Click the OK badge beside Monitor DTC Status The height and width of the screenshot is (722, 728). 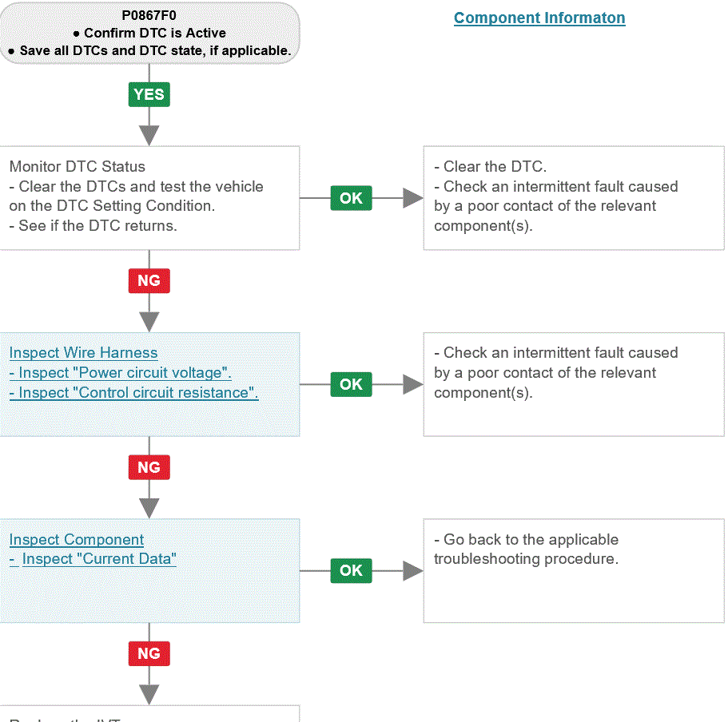(x=351, y=198)
